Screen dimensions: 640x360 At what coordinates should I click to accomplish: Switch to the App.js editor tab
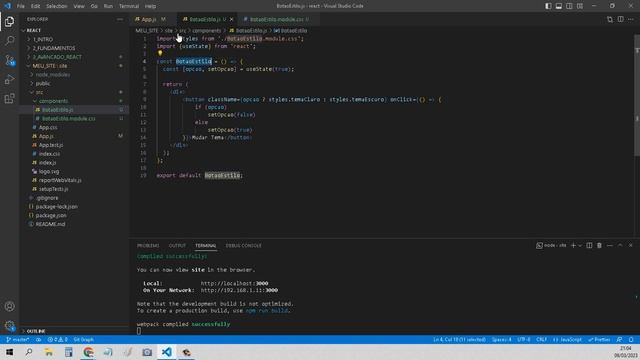point(150,19)
